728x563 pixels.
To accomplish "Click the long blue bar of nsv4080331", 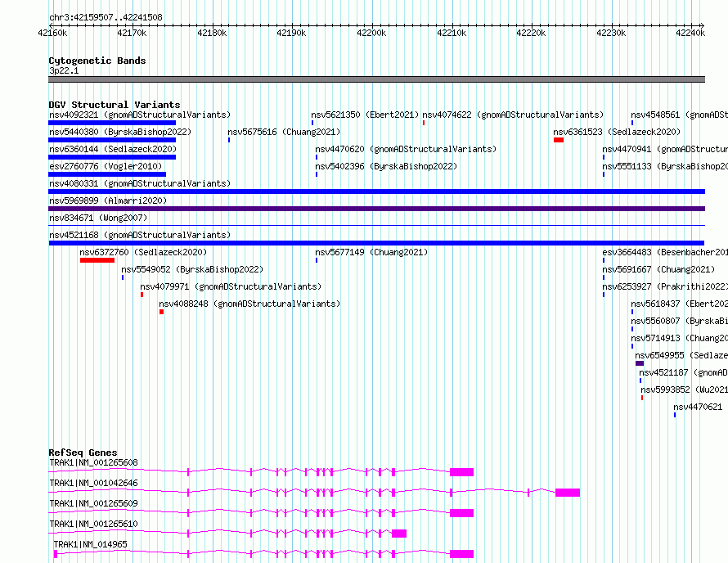I will (x=376, y=191).
